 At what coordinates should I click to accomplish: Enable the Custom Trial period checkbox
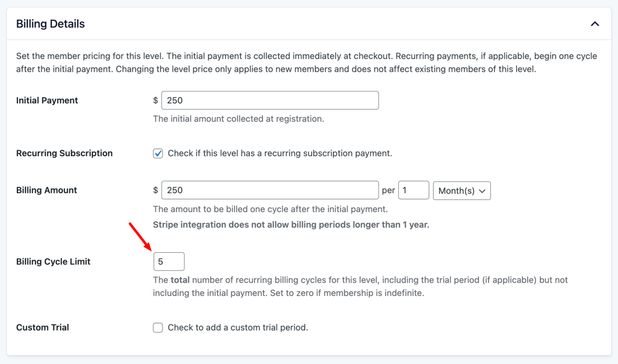click(157, 328)
